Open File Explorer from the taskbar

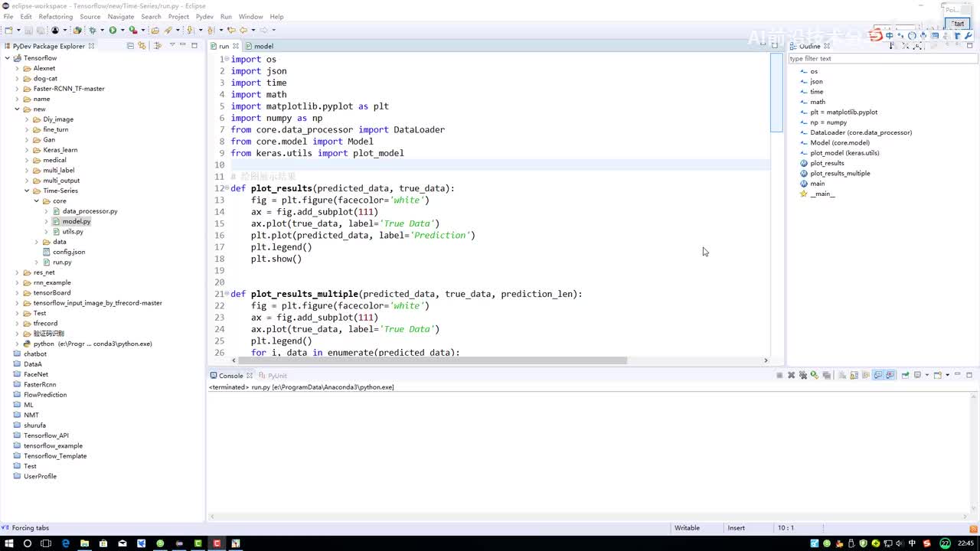(x=84, y=543)
